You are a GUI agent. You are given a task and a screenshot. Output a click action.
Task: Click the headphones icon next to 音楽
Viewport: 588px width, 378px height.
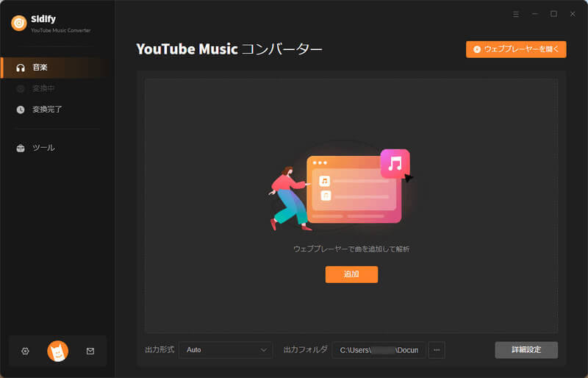click(x=21, y=68)
